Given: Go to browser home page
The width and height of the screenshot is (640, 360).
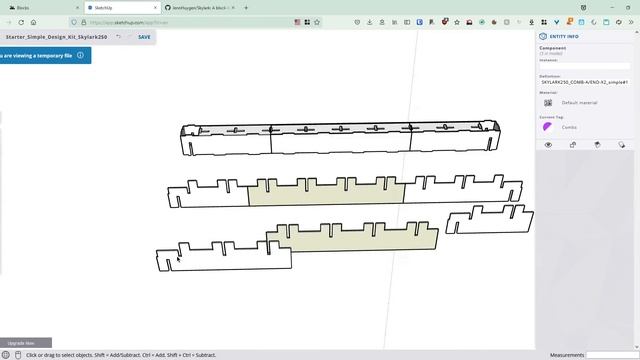Looking at the screenshot, I should (x=33, y=22).
